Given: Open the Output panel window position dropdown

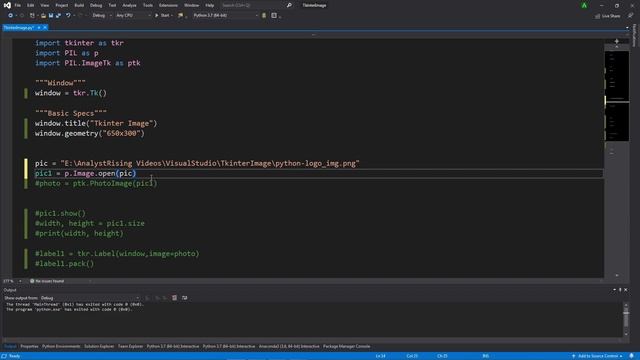Looking at the screenshot, I should (x=614, y=290).
